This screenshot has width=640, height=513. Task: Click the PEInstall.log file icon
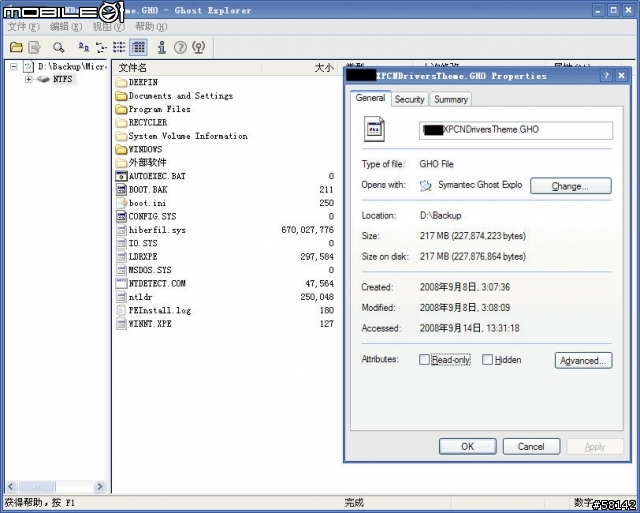pos(121,310)
